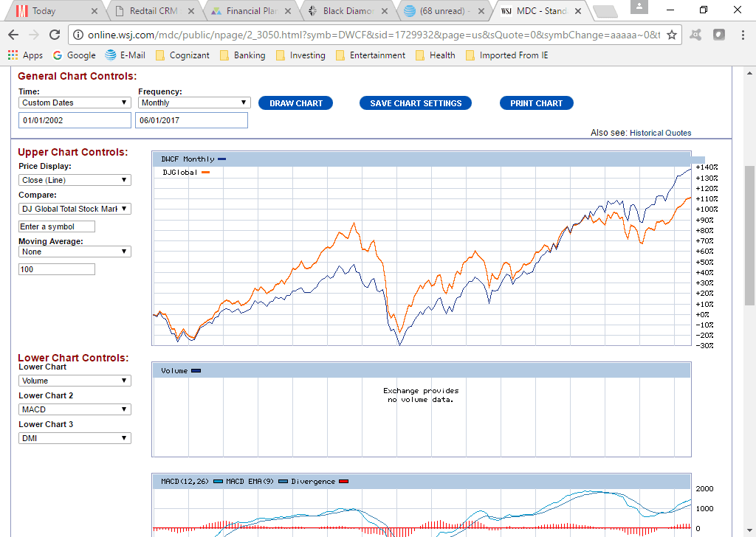Open the Compare dropdown for DJ Global
756x537 pixels.
pos(75,209)
